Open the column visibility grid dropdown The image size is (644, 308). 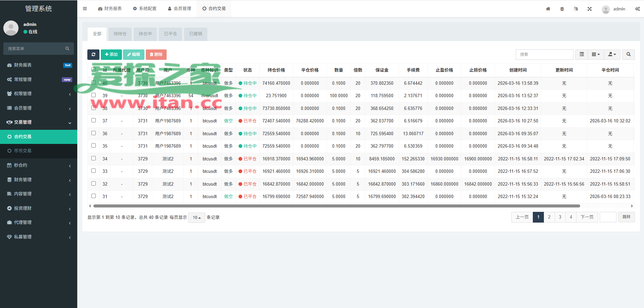(596, 54)
